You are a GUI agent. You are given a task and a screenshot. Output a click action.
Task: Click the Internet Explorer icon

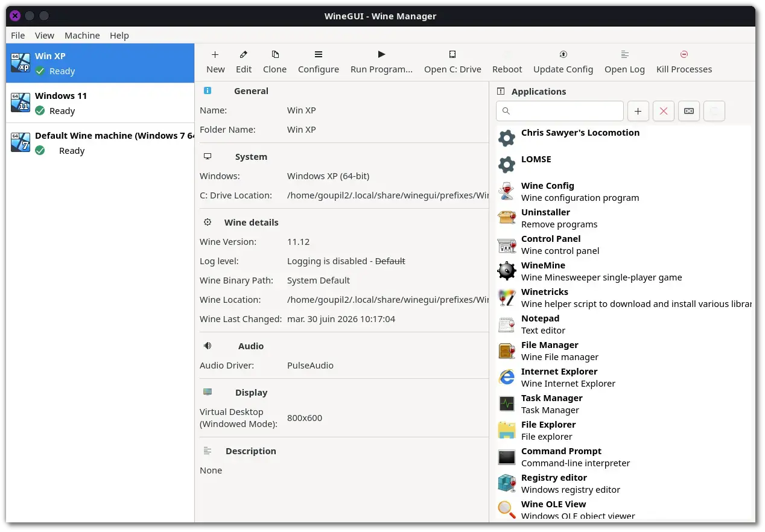point(507,377)
